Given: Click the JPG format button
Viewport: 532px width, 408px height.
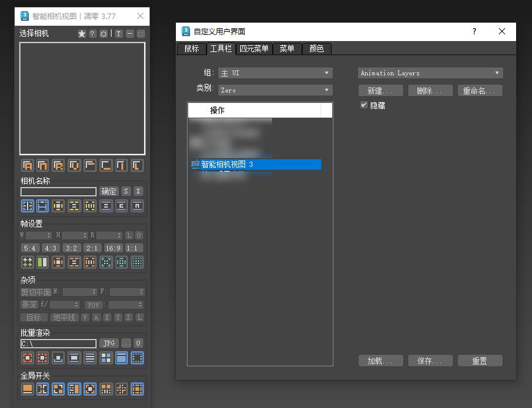Looking at the screenshot, I should 109,343.
